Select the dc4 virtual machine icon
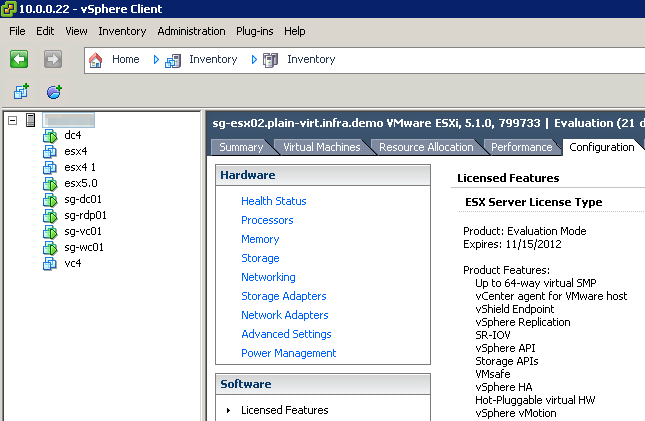 pyautogui.click(x=50, y=136)
